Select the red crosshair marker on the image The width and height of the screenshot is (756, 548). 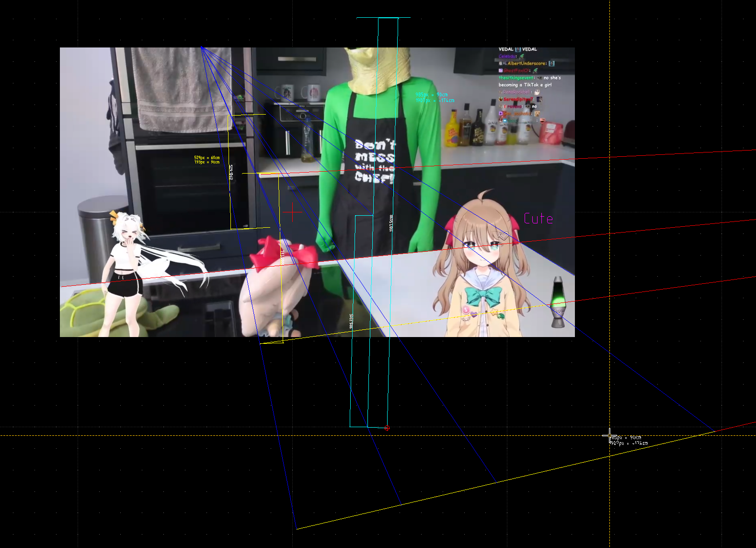coord(292,212)
